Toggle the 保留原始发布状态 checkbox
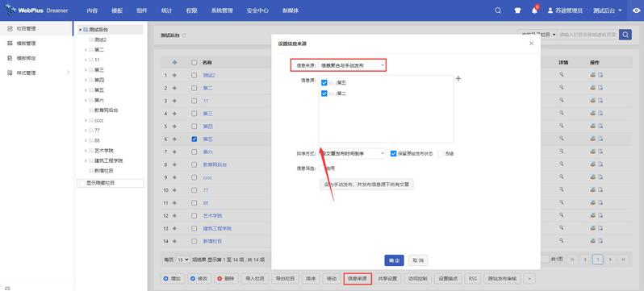This screenshot has width=644, height=291. tap(394, 153)
